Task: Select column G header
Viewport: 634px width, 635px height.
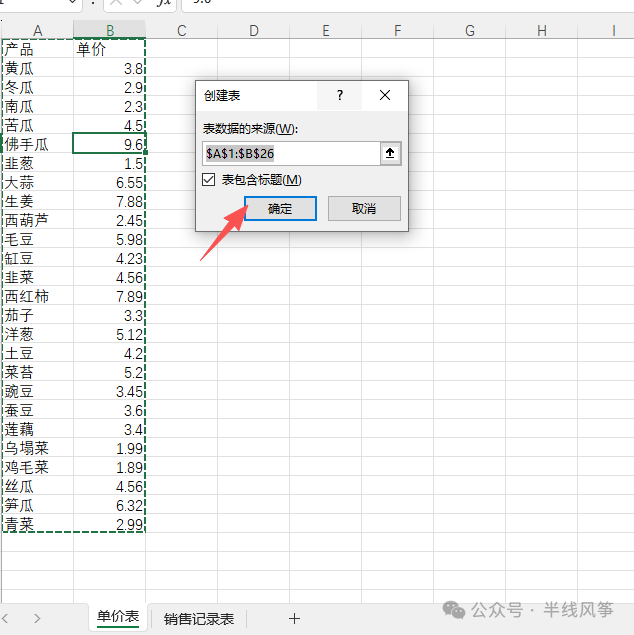Action: pos(470,30)
